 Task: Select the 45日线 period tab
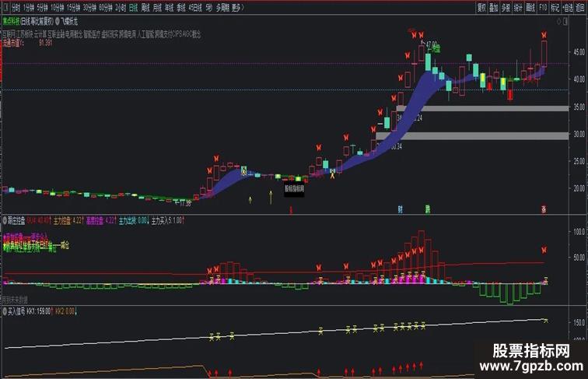[x=195, y=8]
